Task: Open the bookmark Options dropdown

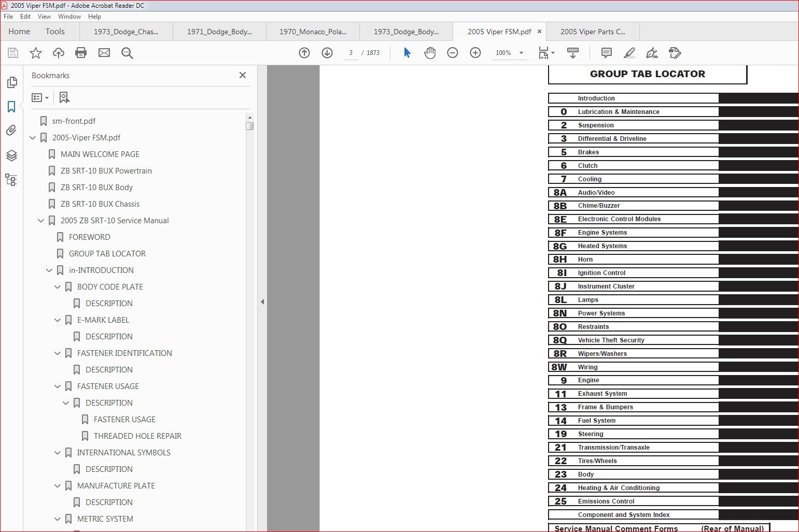Action: coord(40,97)
